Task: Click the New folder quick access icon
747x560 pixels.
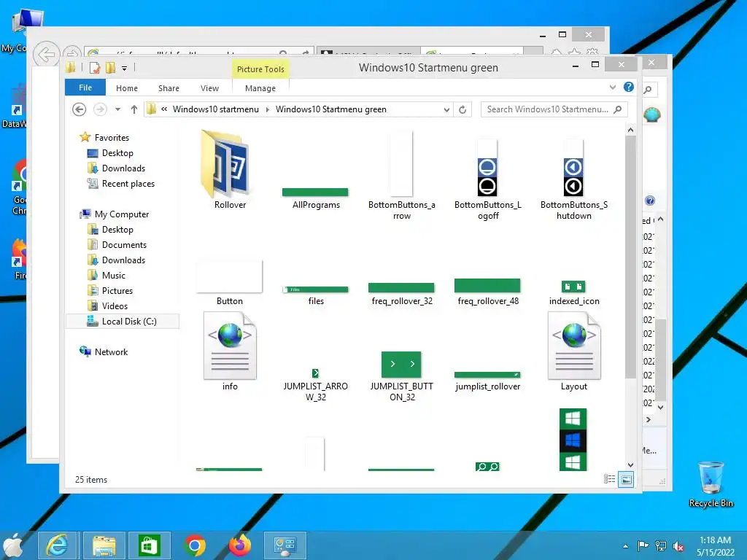Action: (x=111, y=68)
